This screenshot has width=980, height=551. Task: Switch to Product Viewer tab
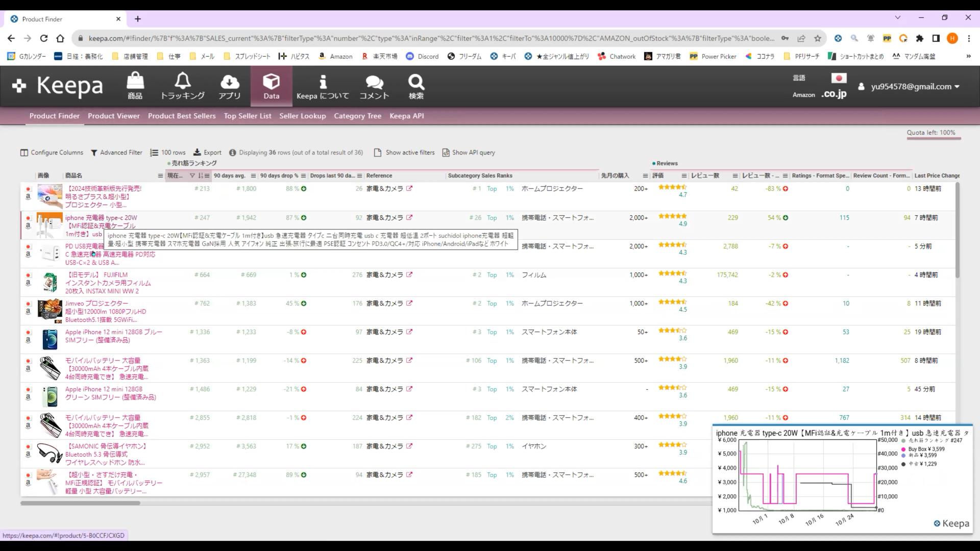point(113,116)
